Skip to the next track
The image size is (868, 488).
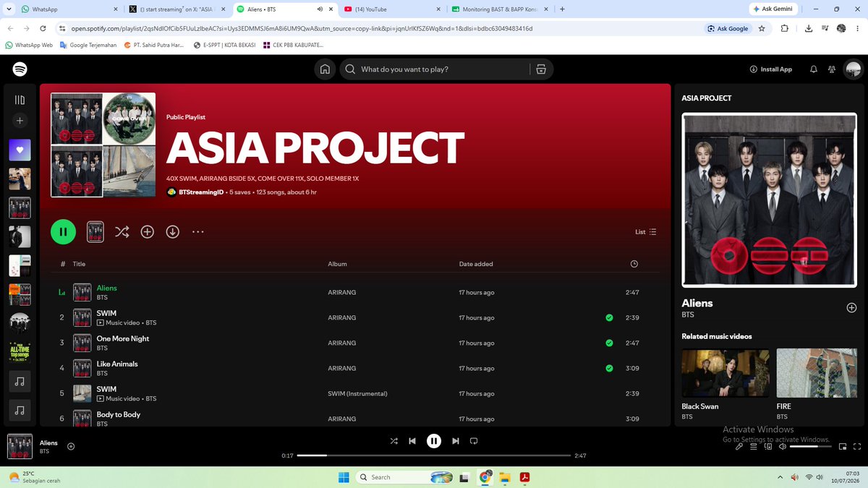tap(455, 440)
